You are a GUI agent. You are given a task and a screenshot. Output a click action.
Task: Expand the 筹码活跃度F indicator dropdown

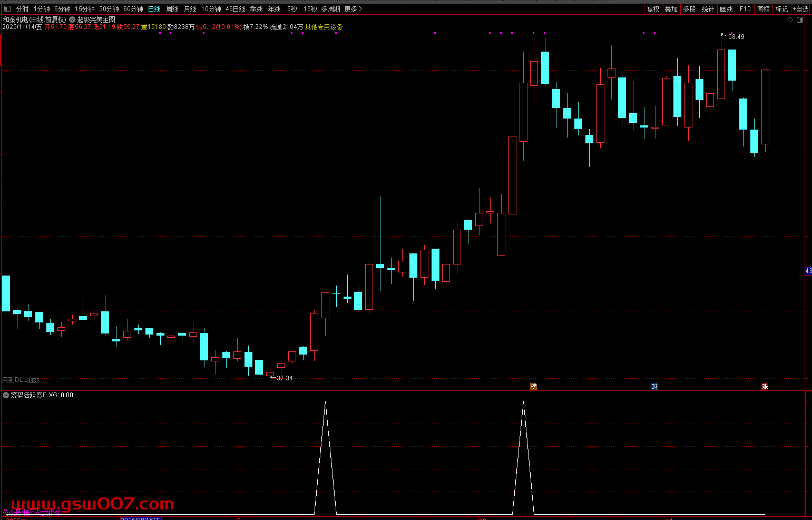point(6,395)
